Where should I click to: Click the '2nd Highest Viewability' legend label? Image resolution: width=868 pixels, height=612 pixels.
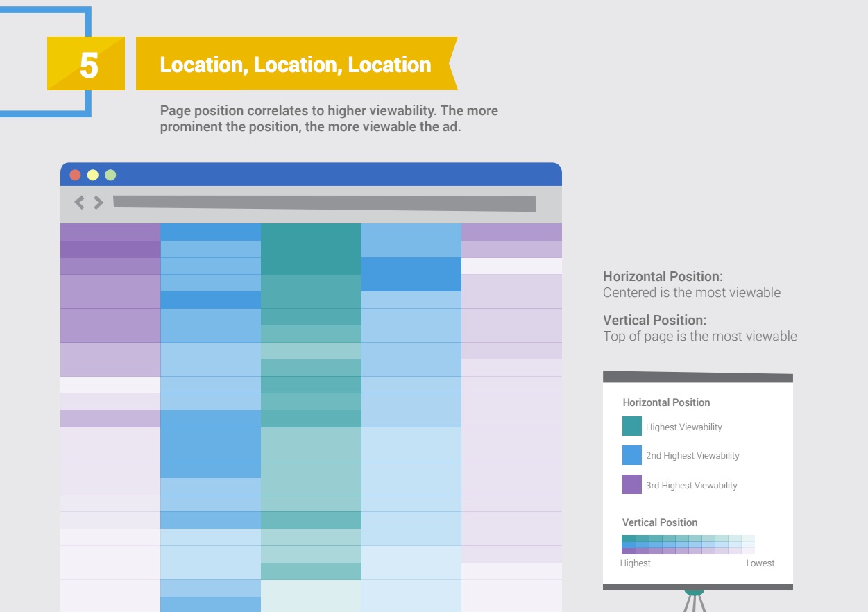click(692, 456)
